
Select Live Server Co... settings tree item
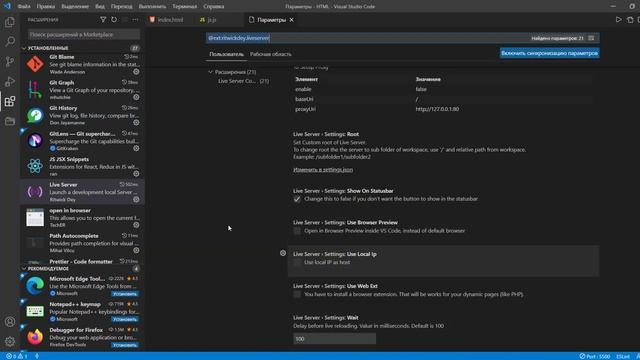point(243,81)
